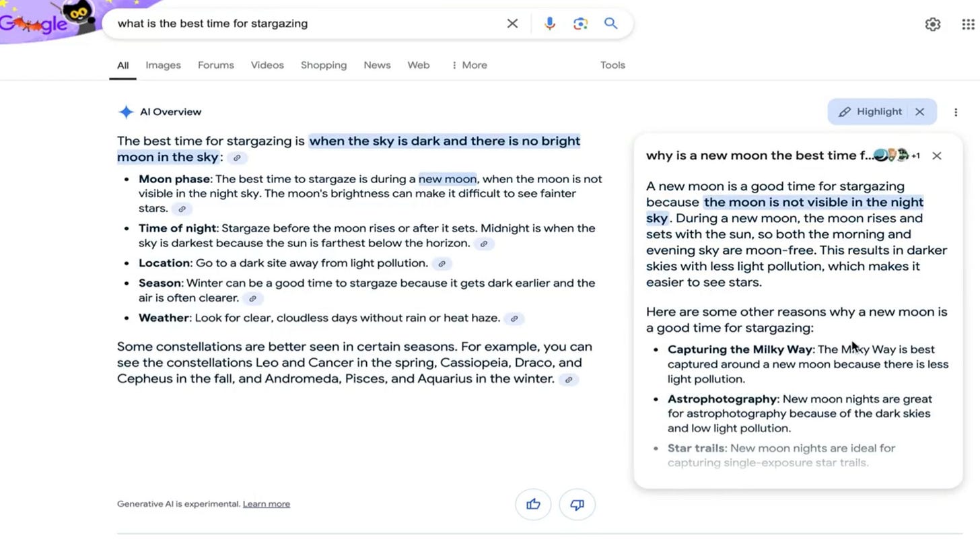Switch to the All tab

pyautogui.click(x=123, y=65)
